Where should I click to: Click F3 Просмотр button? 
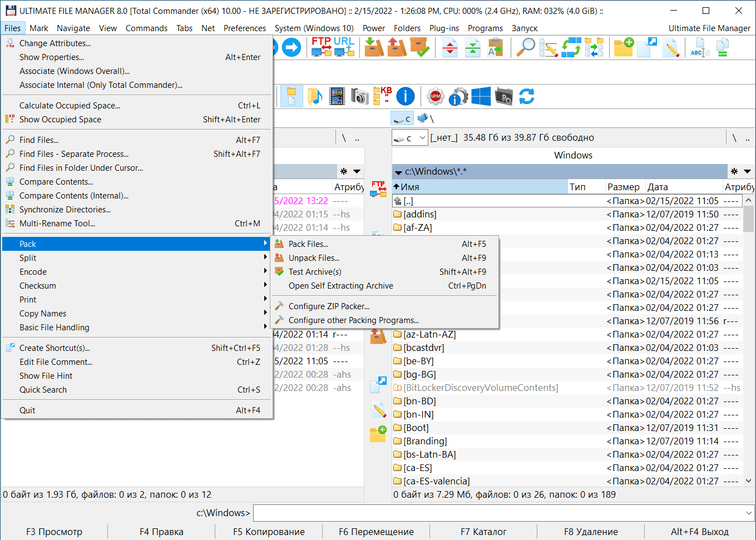pos(54,532)
